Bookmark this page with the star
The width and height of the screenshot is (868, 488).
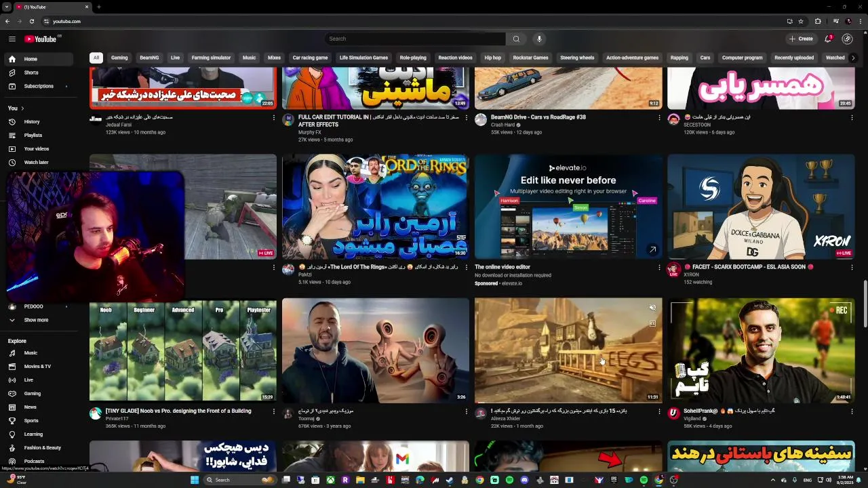point(801,21)
